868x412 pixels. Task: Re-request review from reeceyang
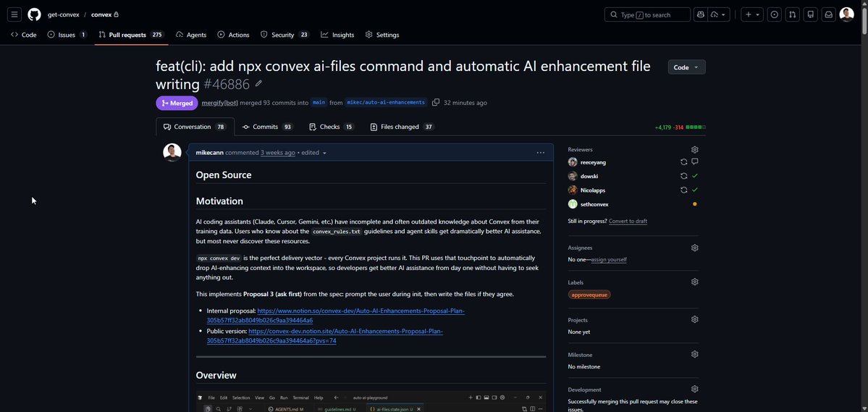pyautogui.click(x=683, y=161)
